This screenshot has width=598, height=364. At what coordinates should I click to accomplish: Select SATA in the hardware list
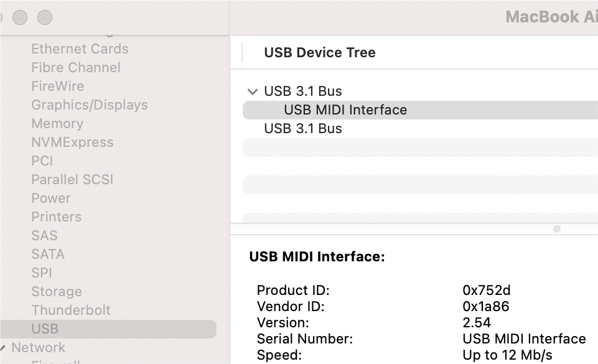tap(48, 254)
